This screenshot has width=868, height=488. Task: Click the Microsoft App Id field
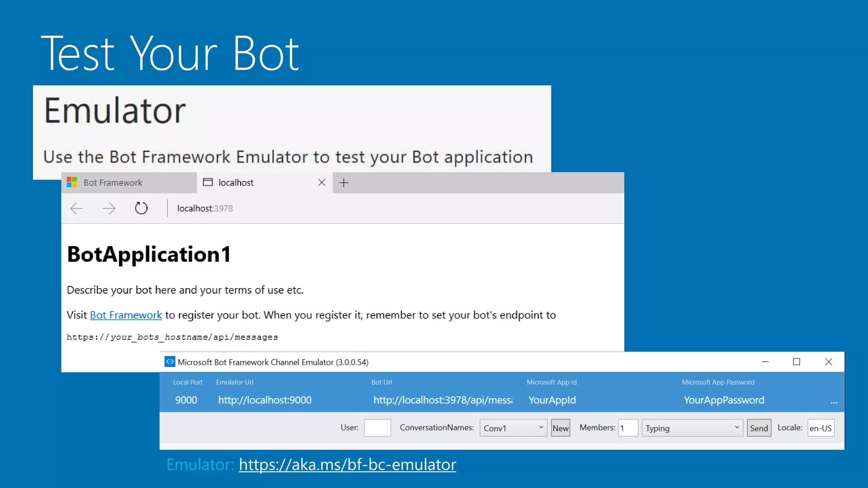pos(552,400)
